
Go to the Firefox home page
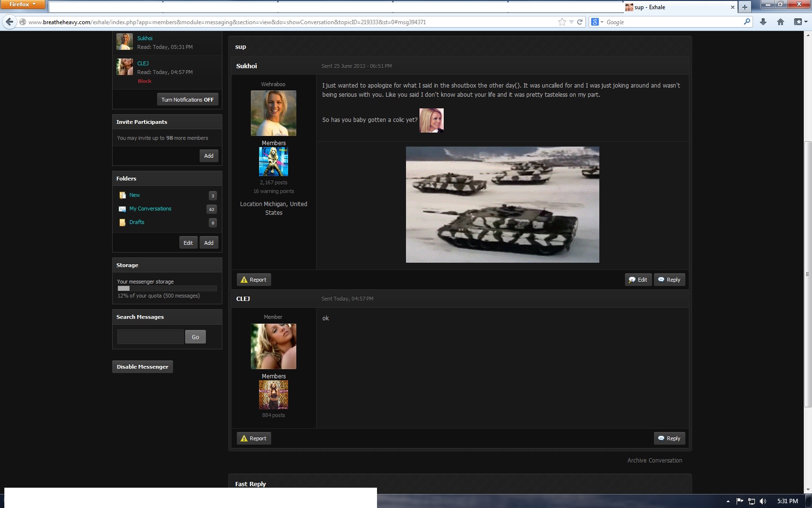781,22
